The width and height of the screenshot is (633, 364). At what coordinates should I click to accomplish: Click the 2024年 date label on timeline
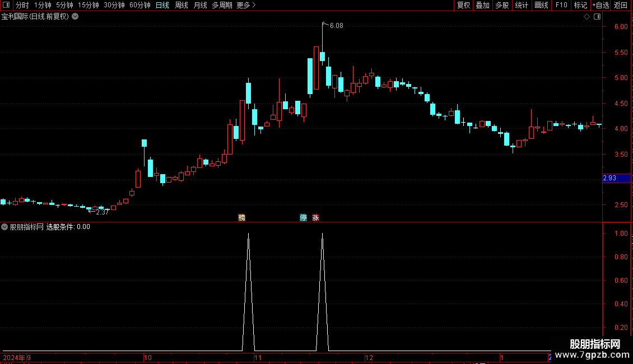(14, 357)
